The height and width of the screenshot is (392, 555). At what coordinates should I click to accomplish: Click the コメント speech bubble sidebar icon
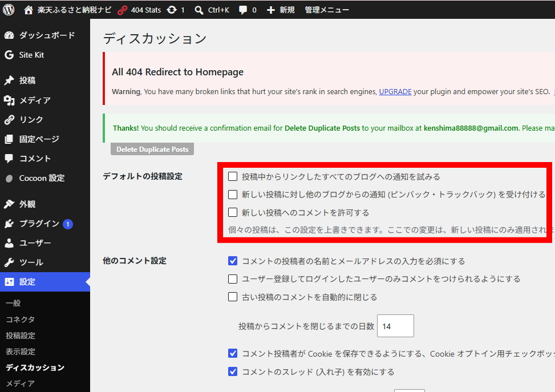coord(9,158)
